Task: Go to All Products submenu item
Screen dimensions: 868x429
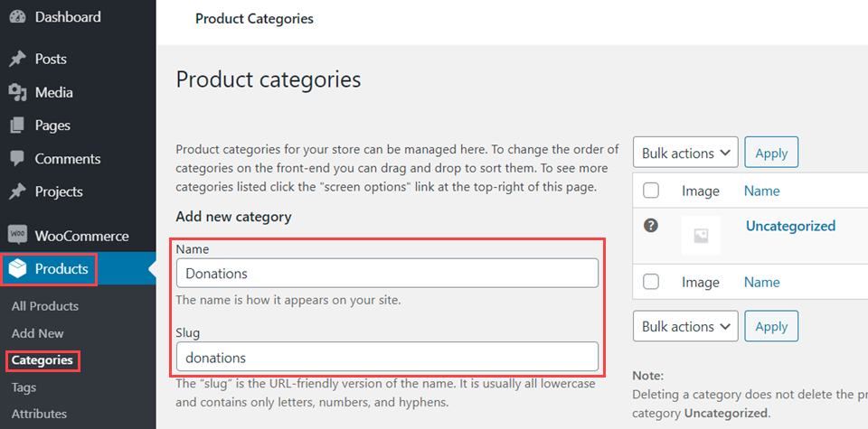Action: pyautogui.click(x=45, y=306)
